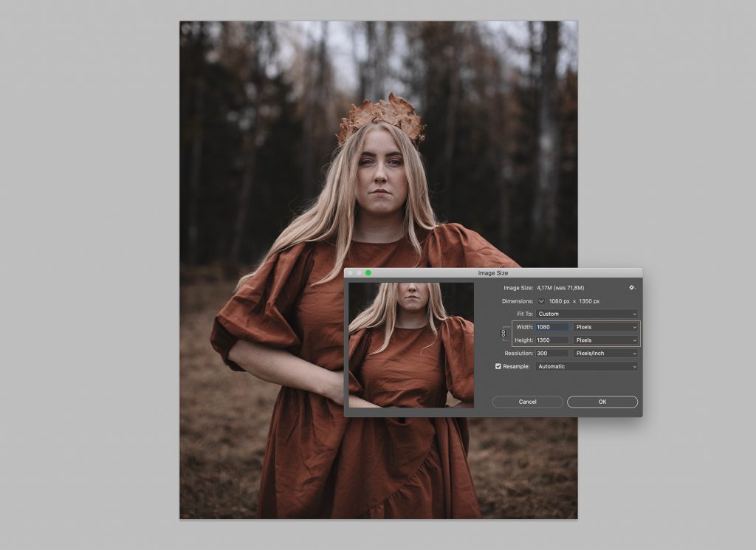Click the Resolution field showing 300
756x550 pixels.
552,354
